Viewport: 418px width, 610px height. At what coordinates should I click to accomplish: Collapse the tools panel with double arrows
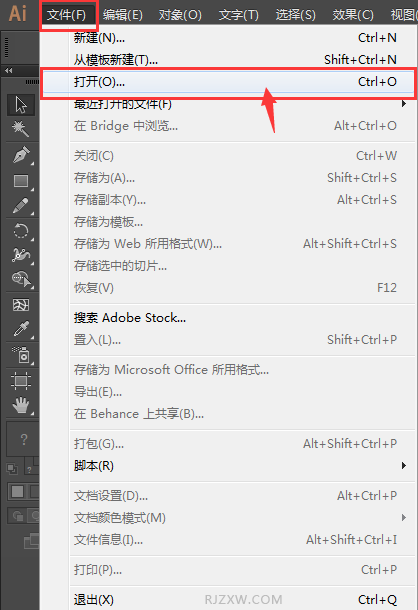coord(9,71)
